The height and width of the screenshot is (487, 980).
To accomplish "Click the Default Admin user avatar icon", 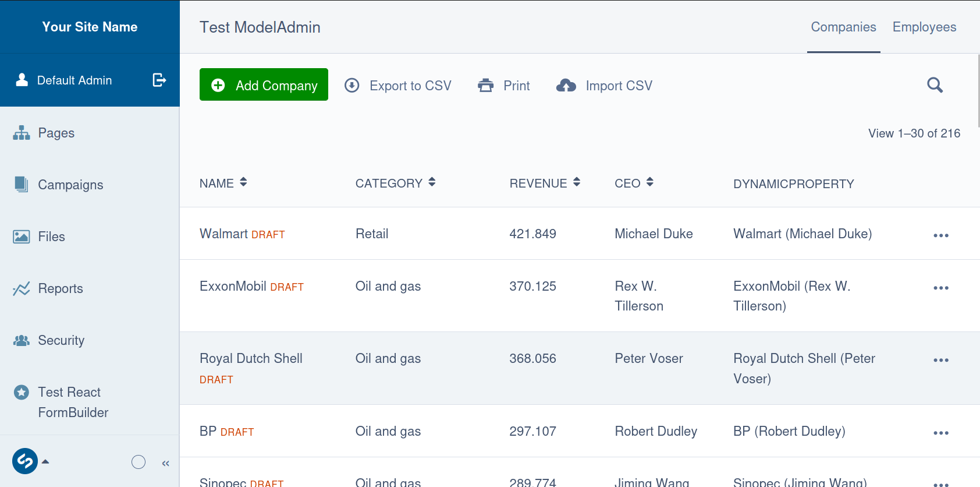I will coord(22,80).
